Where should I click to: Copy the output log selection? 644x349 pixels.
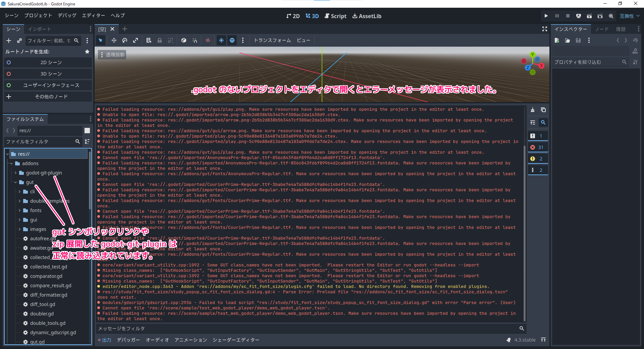pos(543,110)
